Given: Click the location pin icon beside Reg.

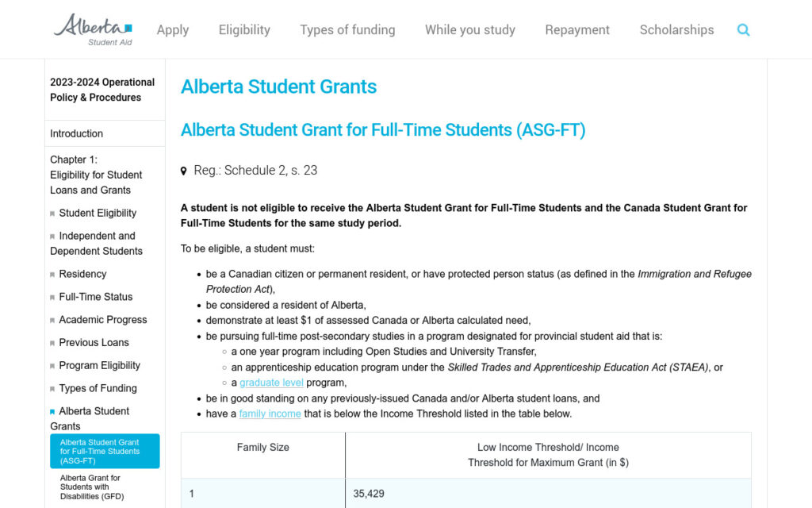Looking at the screenshot, I should pos(184,171).
